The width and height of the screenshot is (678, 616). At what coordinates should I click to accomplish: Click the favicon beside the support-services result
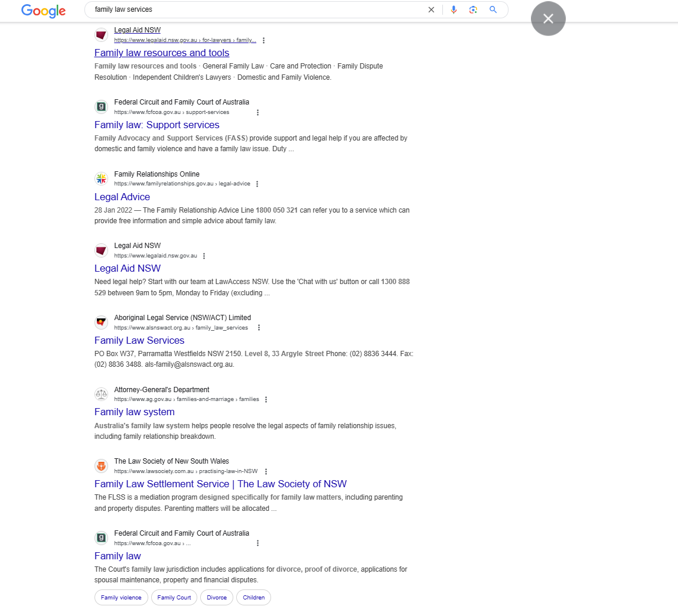tap(101, 106)
